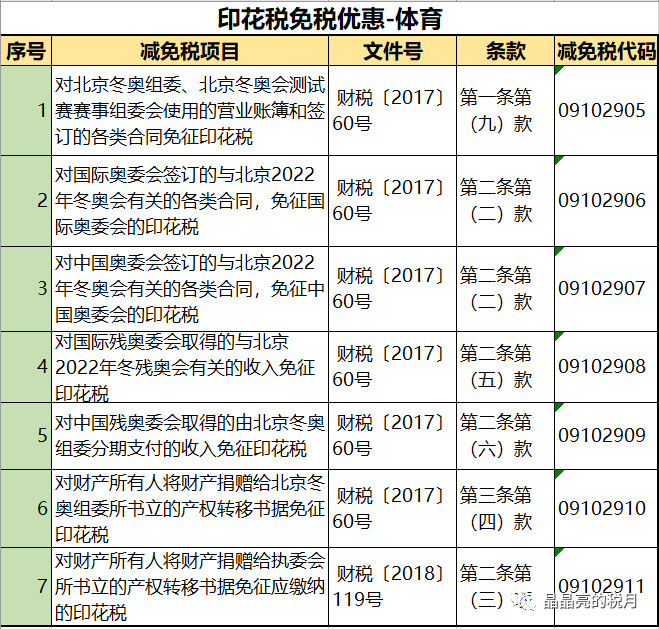Click the row 5 item about 中国残奥委会
Viewport: 659px width, 629px height.
tap(189, 435)
